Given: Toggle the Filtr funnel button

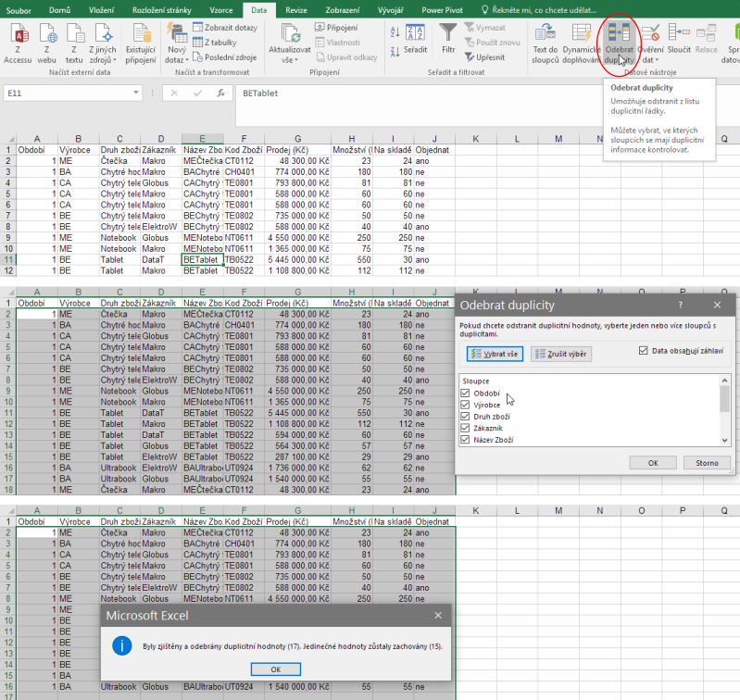Looking at the screenshot, I should (448, 39).
